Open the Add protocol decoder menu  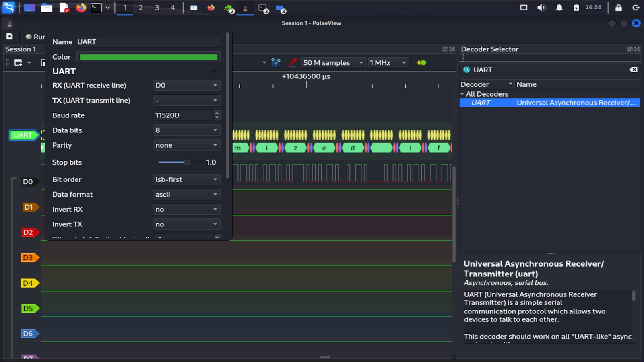click(421, 63)
